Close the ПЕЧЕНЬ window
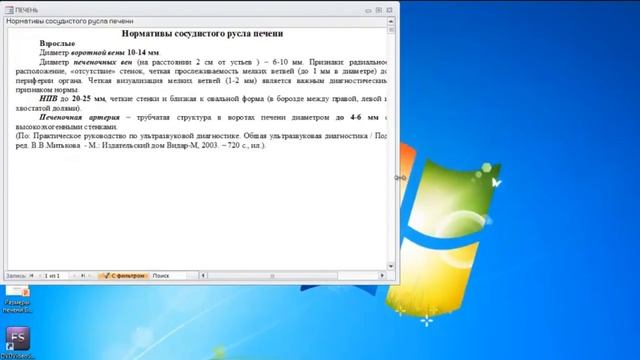 389,10
